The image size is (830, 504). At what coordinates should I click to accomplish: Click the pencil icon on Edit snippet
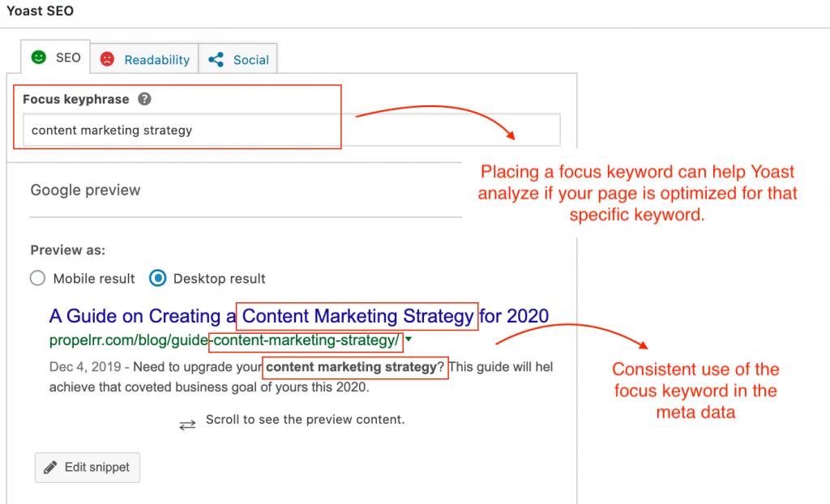(x=50, y=468)
